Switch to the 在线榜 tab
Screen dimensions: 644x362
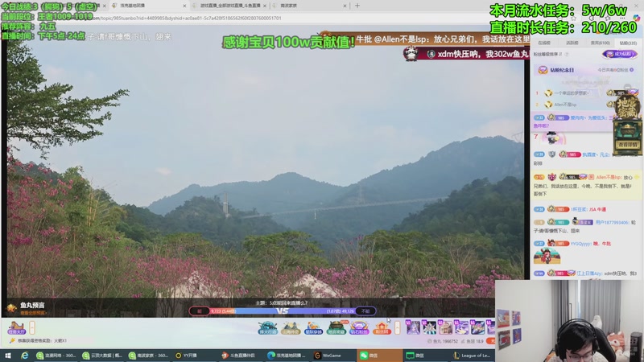coord(544,43)
